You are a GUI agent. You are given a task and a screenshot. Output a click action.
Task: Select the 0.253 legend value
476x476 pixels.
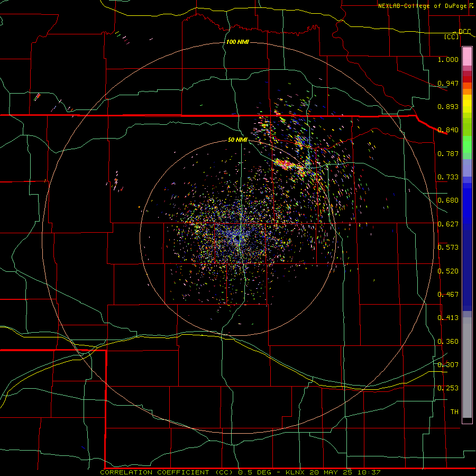pyautogui.click(x=448, y=388)
